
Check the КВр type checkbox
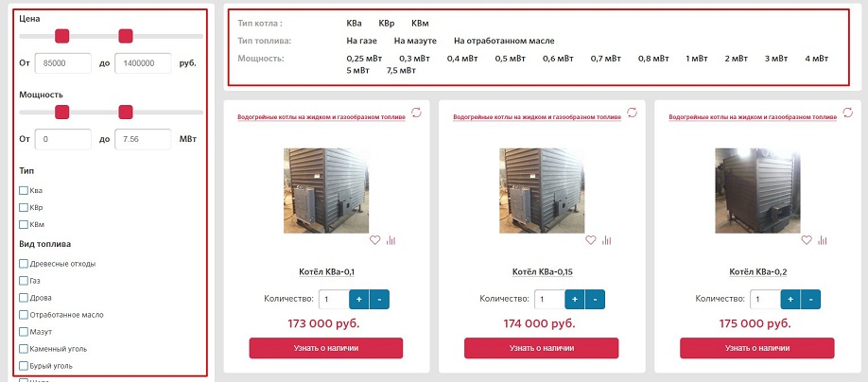(24, 207)
